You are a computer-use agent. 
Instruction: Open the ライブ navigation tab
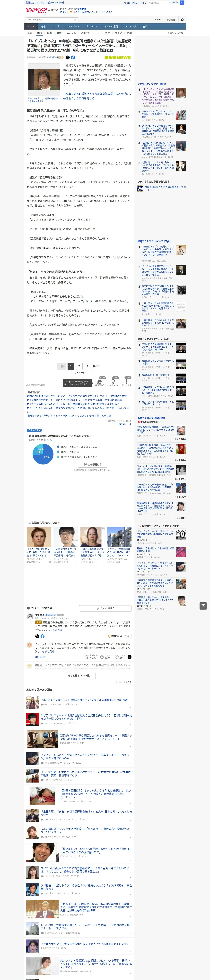pyautogui.click(x=56, y=27)
